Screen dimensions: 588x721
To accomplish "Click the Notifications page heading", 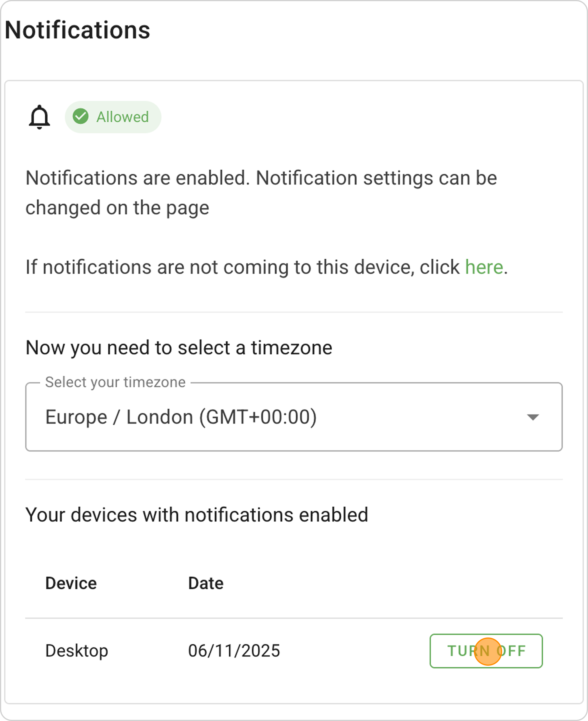I will (77, 30).
